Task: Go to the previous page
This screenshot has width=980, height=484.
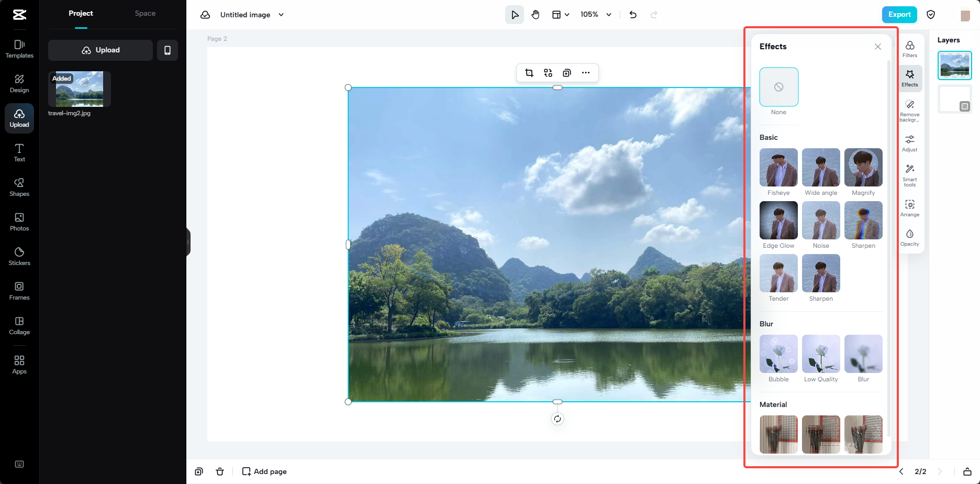Action: coord(901,471)
